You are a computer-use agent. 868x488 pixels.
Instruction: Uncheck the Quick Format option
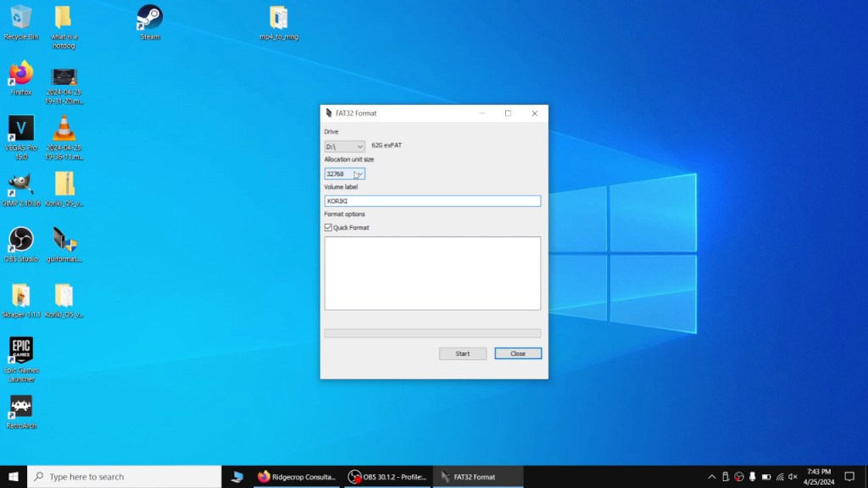tap(330, 227)
